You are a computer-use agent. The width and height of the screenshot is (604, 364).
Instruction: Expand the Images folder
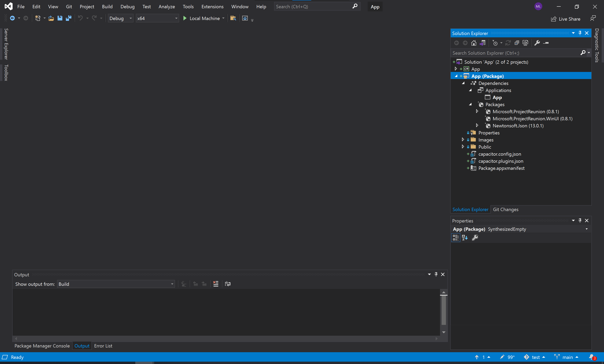(x=463, y=140)
